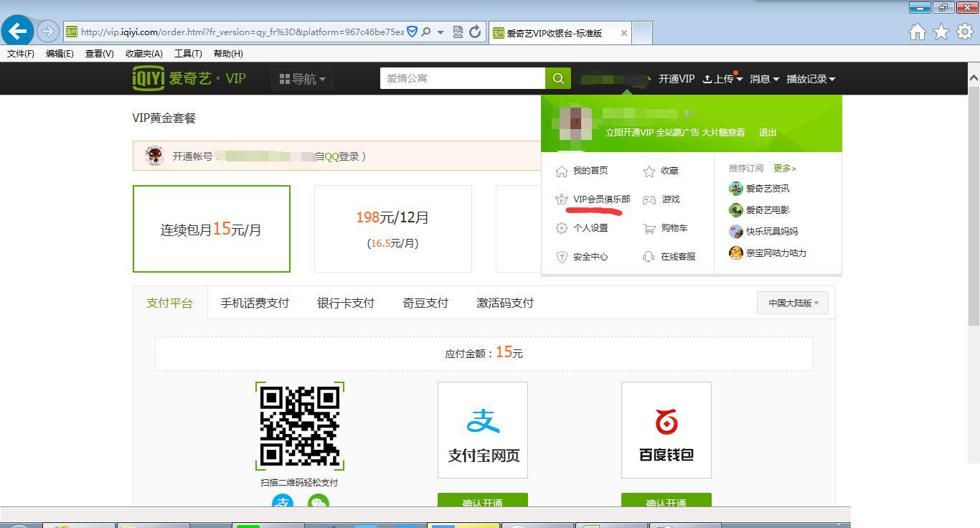Choose the 198元/12月 yearly plan
Image resolution: width=980 pixels, height=528 pixels.
[x=392, y=229]
